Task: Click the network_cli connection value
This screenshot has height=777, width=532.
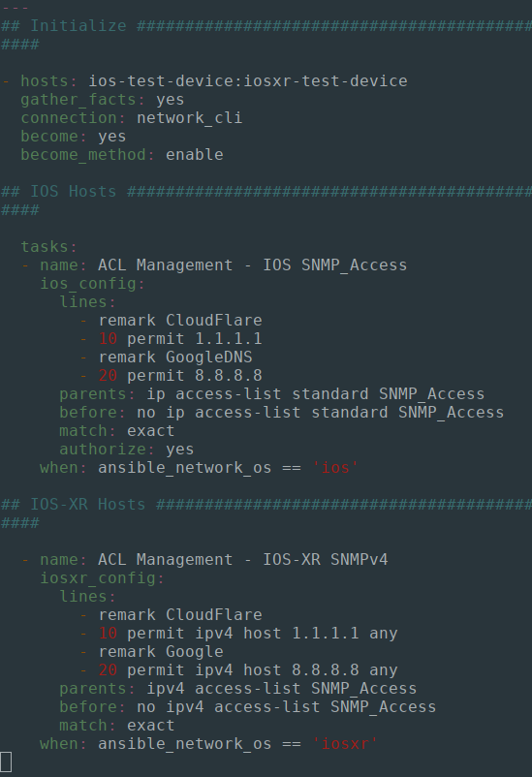Action: tap(189, 118)
